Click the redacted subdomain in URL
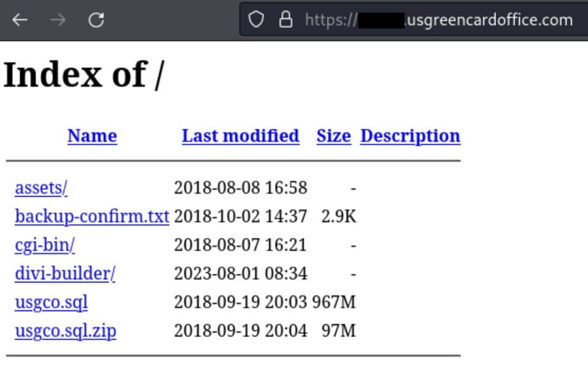 tap(382, 20)
